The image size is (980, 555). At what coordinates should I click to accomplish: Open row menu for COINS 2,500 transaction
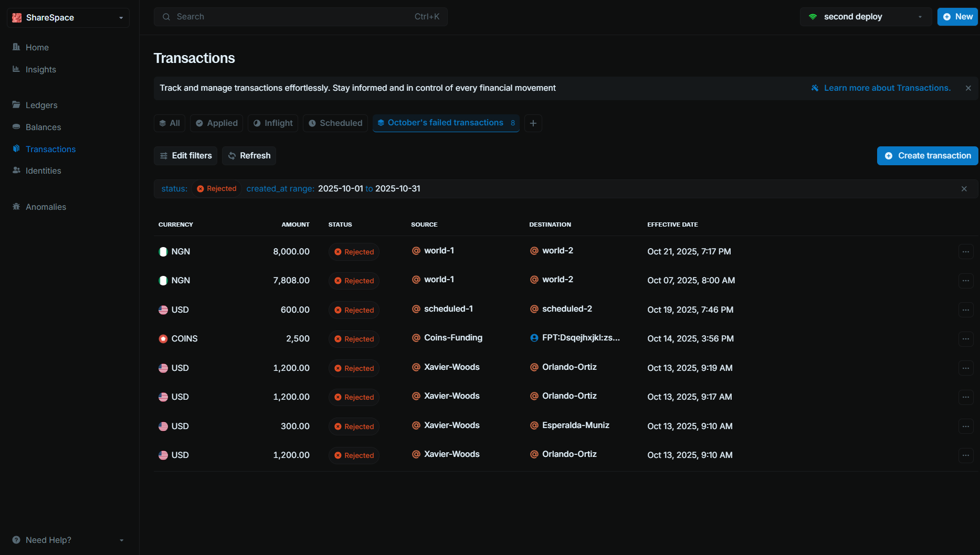pyautogui.click(x=966, y=339)
